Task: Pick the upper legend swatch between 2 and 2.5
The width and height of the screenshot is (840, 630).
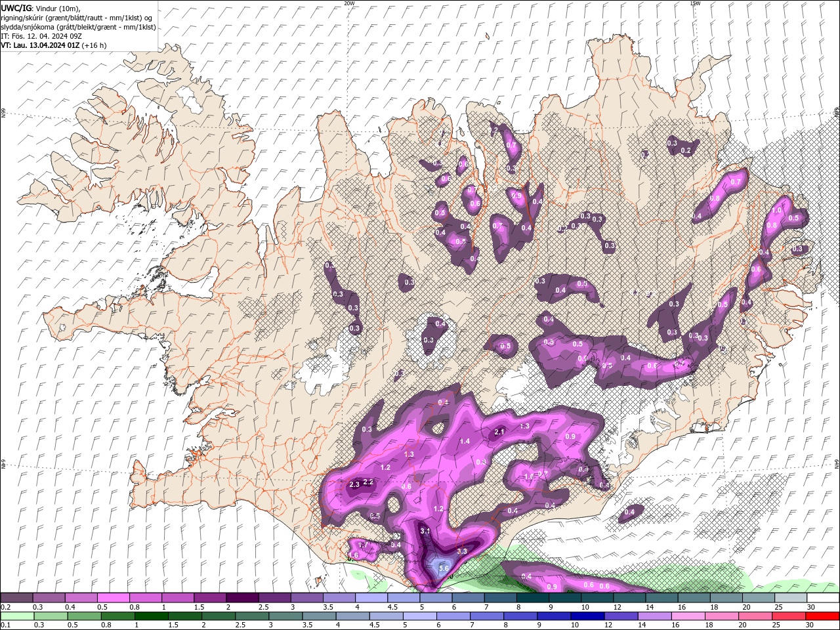Action: click(x=242, y=598)
